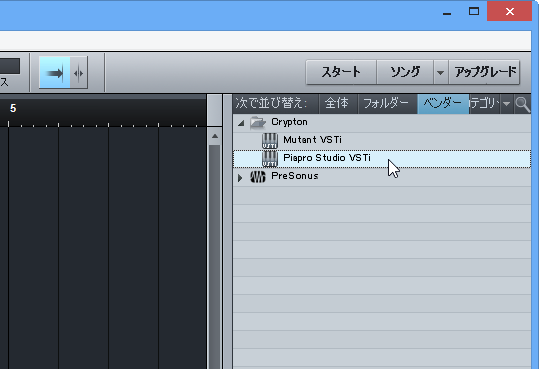Click the Crypton folder icon
Image resolution: width=539 pixels, height=369 pixels.
(x=258, y=122)
